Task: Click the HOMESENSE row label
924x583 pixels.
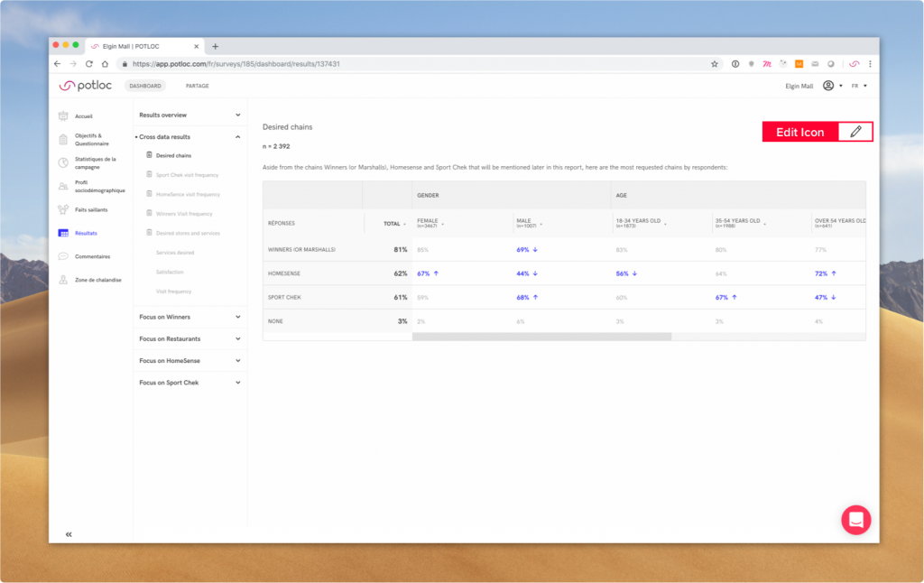Action: click(284, 273)
